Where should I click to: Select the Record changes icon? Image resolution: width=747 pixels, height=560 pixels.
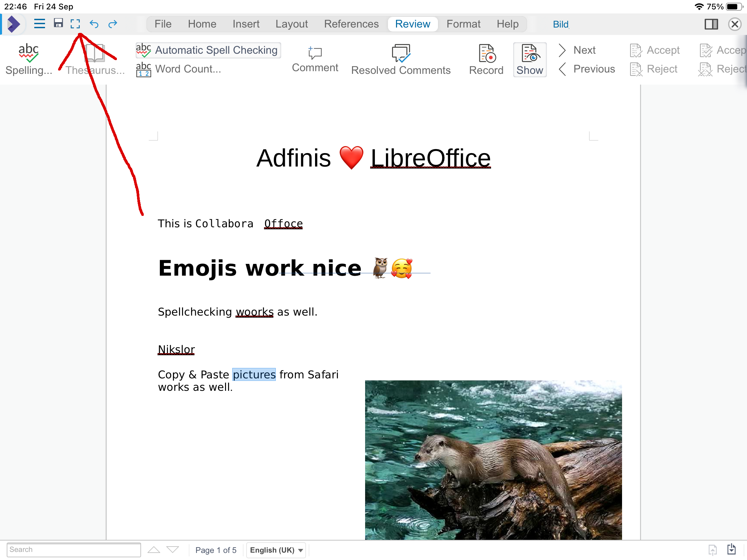pos(486,59)
